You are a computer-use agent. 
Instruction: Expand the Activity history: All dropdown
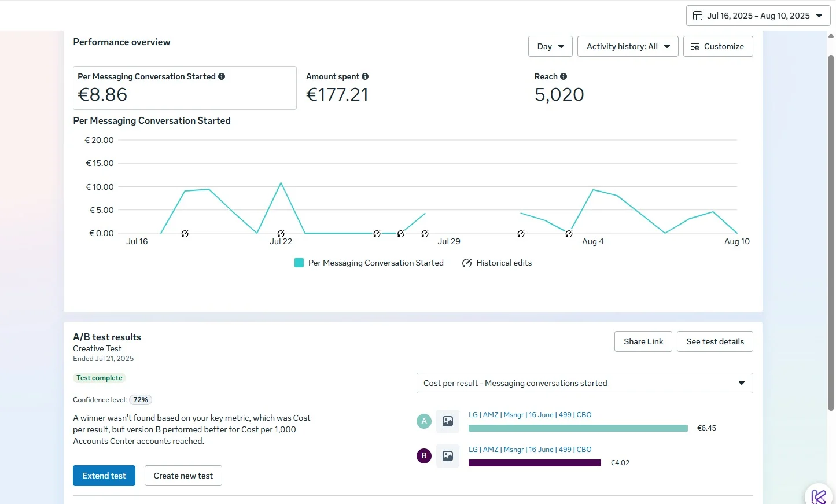tap(628, 46)
